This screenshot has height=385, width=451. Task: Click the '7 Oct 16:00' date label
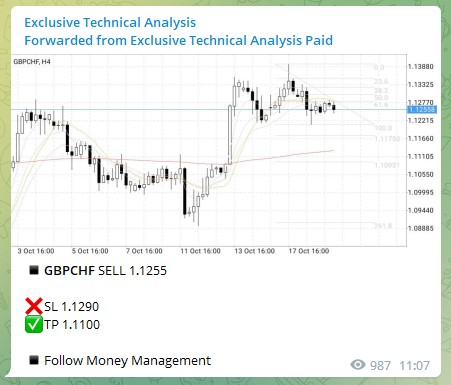[x=144, y=251]
